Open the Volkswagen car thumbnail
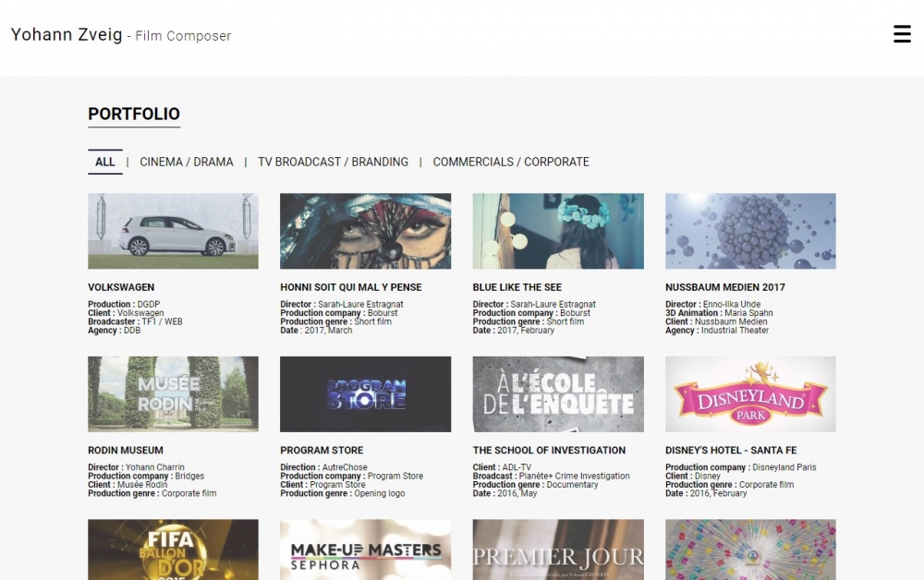Viewport: 924px width, 580px height. click(173, 231)
